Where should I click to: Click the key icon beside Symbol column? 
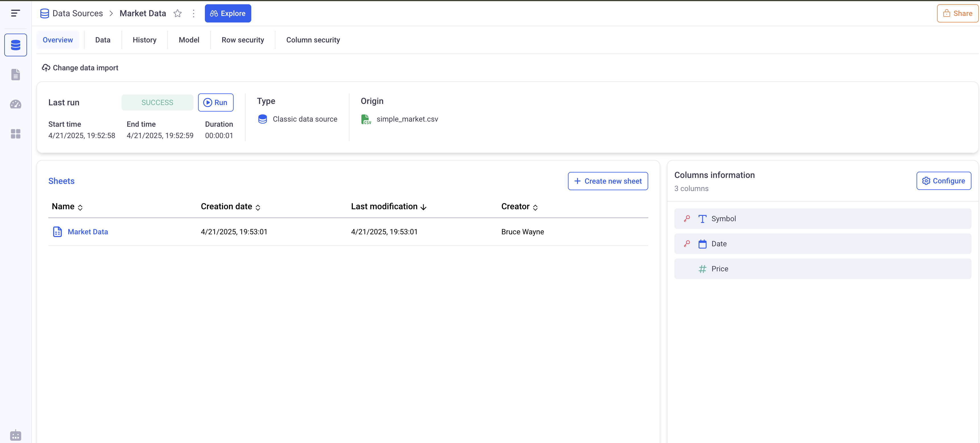tap(687, 219)
